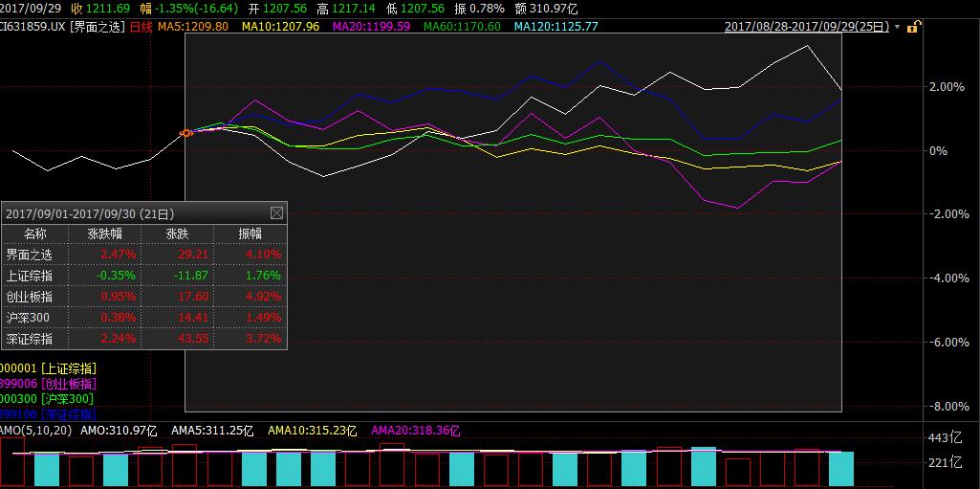980x489 pixels.
Task: Open the date range dropdown arrow
Action: coord(898,27)
